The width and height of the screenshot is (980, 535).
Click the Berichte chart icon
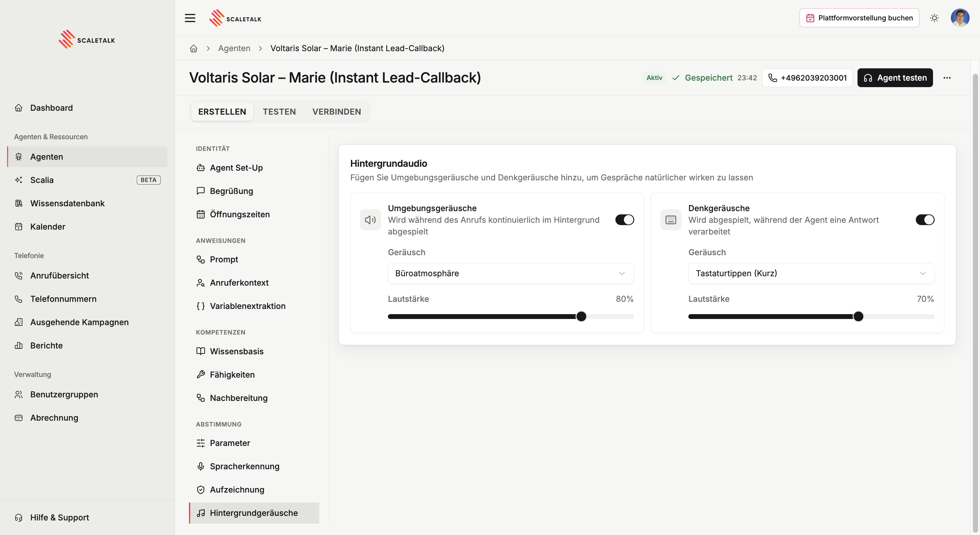pos(19,346)
